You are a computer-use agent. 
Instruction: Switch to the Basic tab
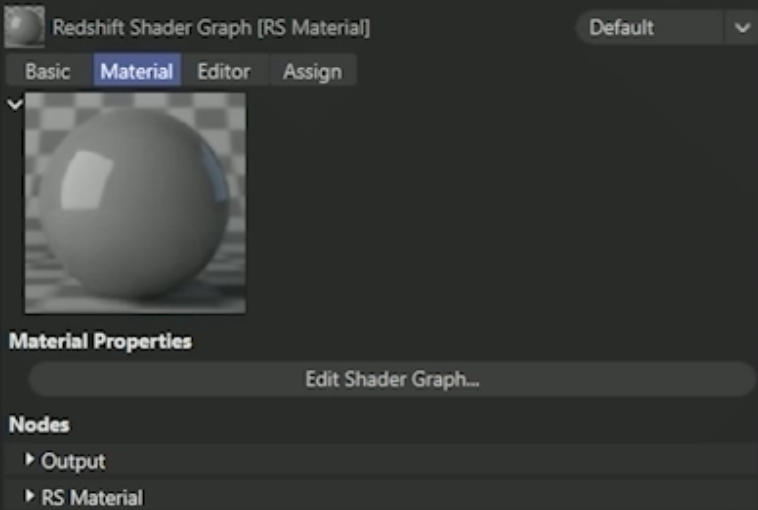[x=48, y=72]
